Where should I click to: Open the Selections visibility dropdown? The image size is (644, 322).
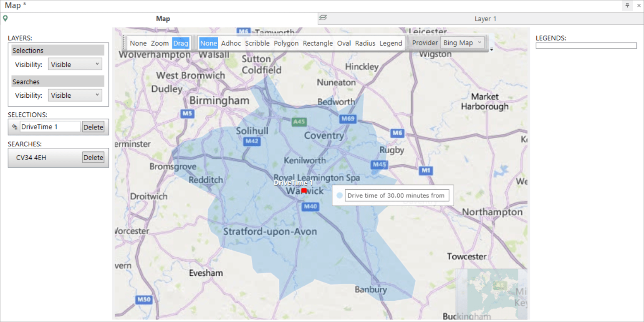74,64
